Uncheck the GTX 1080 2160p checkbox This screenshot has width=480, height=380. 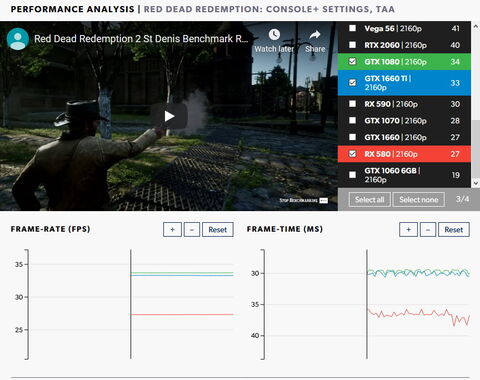(x=352, y=61)
